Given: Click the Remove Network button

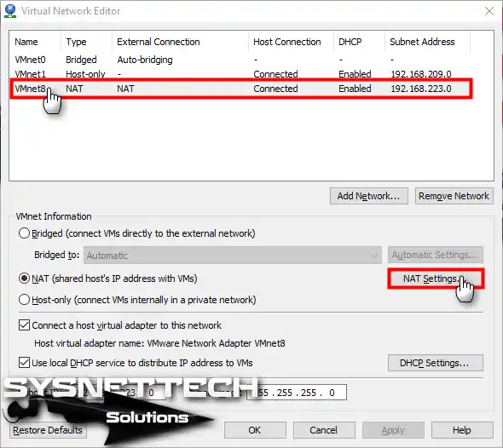Looking at the screenshot, I should pos(454,196).
